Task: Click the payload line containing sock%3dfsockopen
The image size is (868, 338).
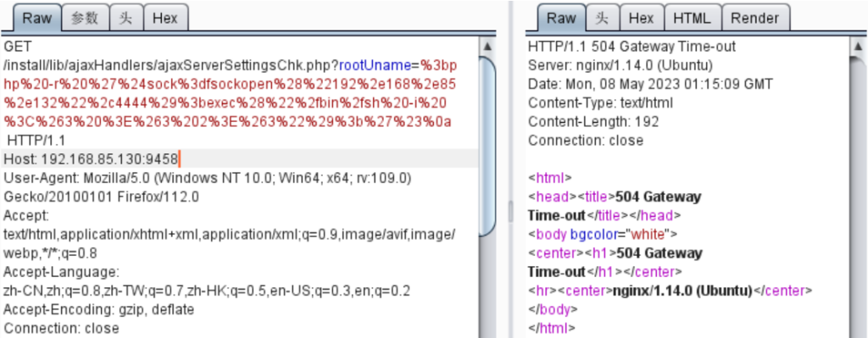Action: (229, 85)
